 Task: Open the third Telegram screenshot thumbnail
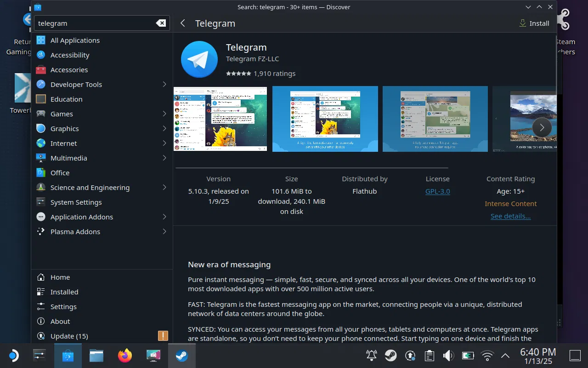pos(435,119)
